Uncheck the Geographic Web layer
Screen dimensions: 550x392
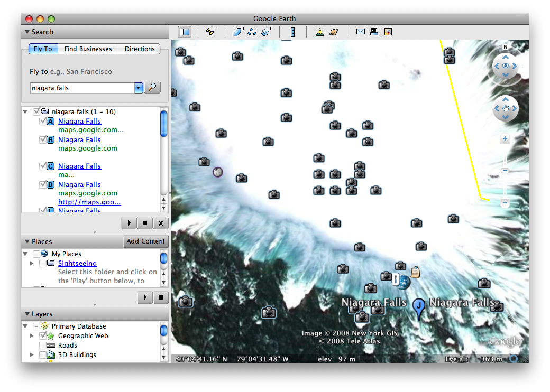pos(43,336)
